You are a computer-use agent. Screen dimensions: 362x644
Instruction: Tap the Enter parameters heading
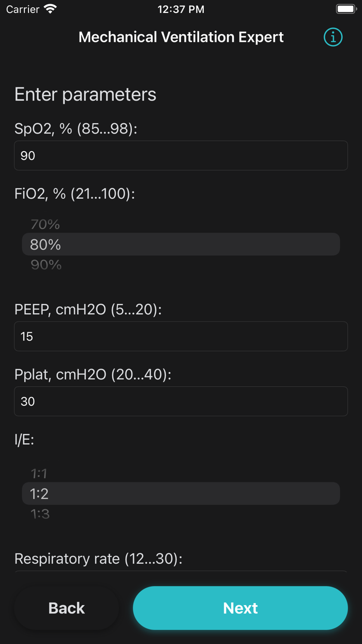click(85, 94)
